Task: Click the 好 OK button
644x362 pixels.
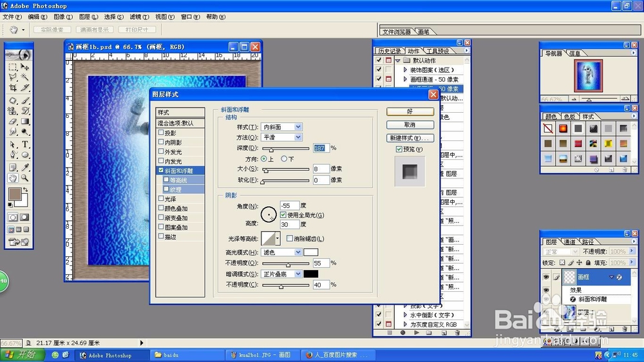Action: 410,111
